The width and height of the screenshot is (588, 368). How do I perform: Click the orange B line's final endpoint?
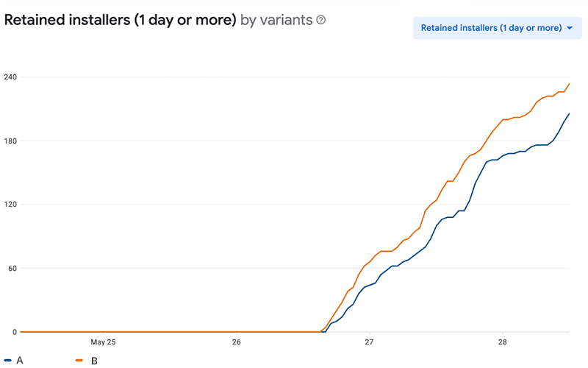pos(570,84)
